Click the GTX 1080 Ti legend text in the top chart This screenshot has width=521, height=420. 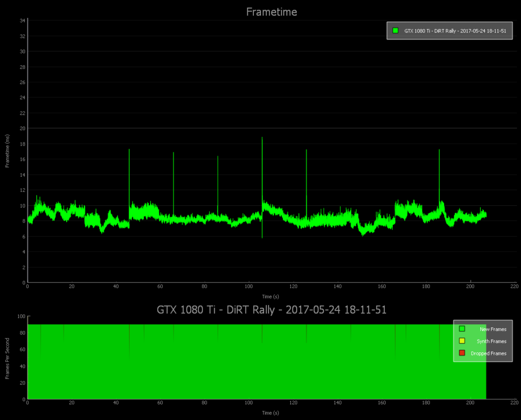[455, 31]
